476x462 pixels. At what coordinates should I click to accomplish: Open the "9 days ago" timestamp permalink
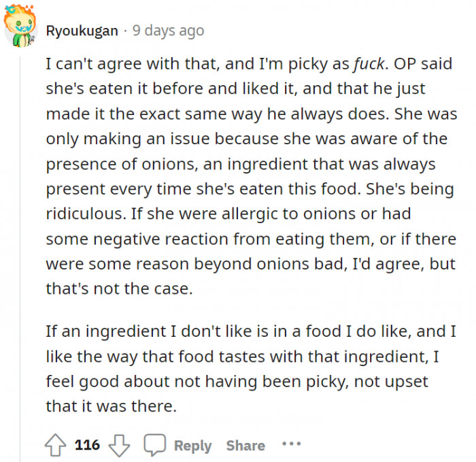coord(167,31)
